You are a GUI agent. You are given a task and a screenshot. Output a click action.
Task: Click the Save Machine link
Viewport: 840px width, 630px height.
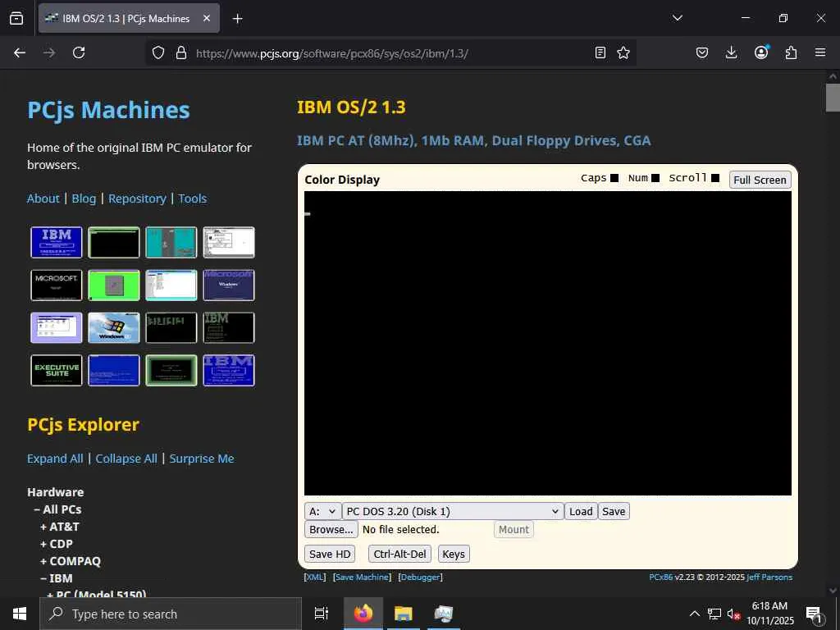point(362,577)
